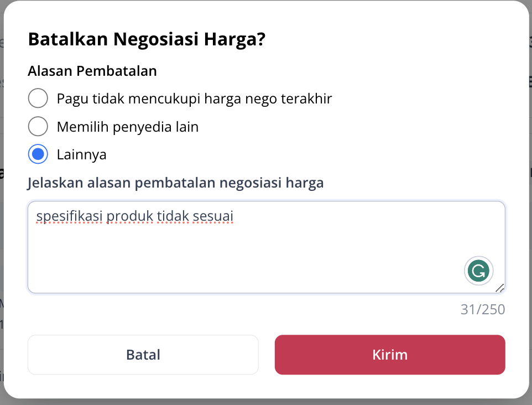
Task: Click the 'Batal' button
Action: (x=143, y=355)
